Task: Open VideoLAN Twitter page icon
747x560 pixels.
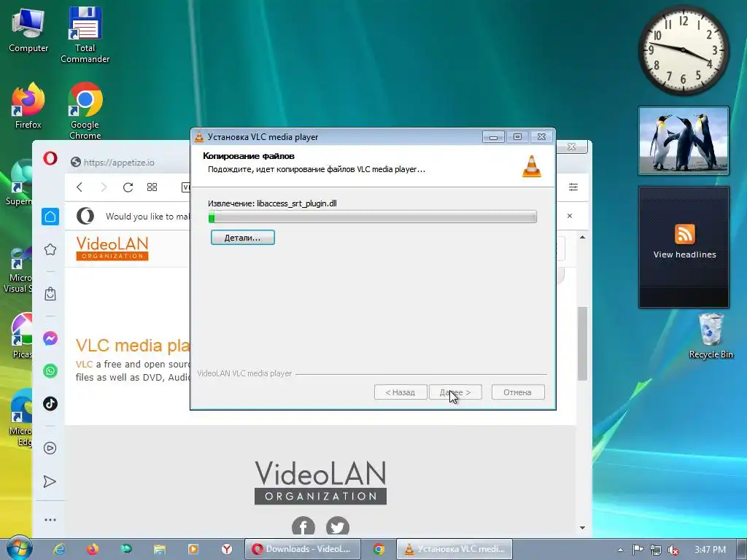Action: [337, 526]
